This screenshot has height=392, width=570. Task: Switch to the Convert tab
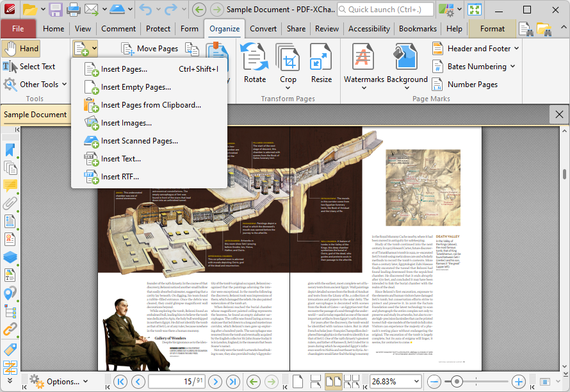[263, 29]
